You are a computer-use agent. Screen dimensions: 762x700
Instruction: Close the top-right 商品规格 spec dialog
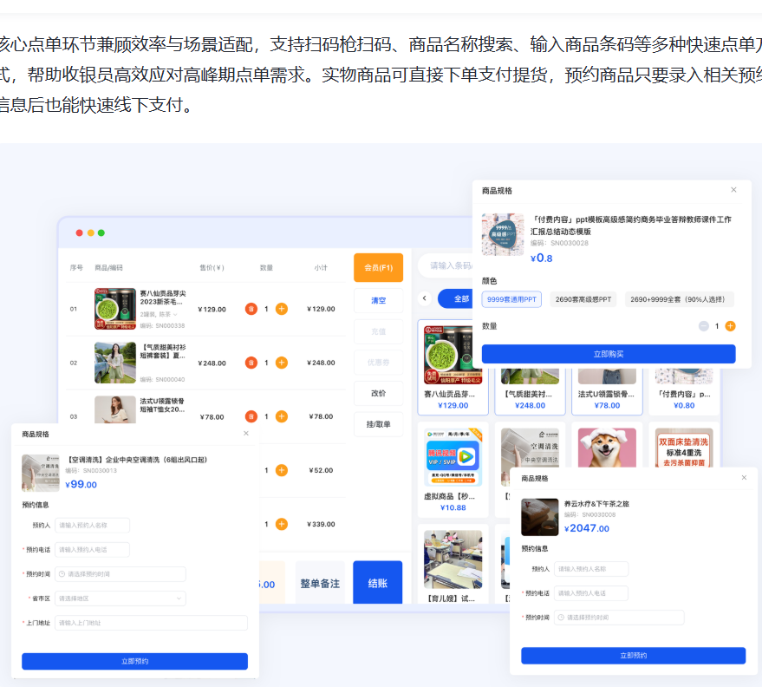point(733,190)
